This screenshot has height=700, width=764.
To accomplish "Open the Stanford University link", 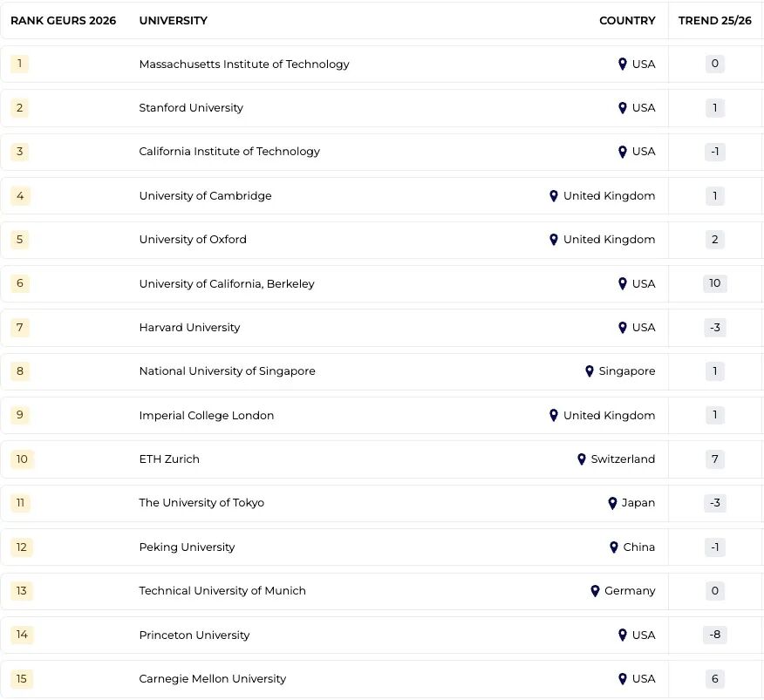I will [x=191, y=108].
